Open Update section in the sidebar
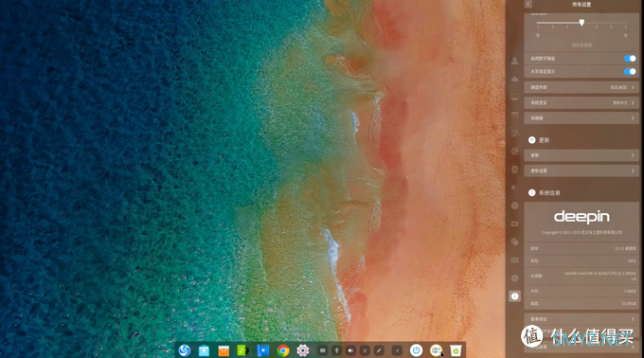The image size is (644, 358). [514, 277]
